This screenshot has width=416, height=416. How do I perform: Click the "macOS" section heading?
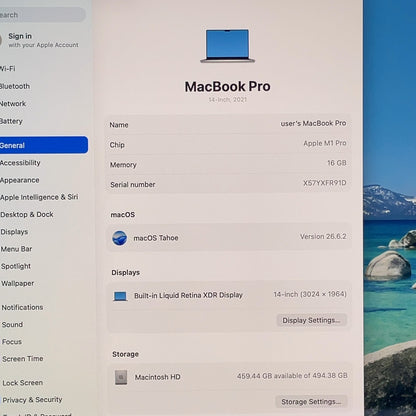[123, 215]
